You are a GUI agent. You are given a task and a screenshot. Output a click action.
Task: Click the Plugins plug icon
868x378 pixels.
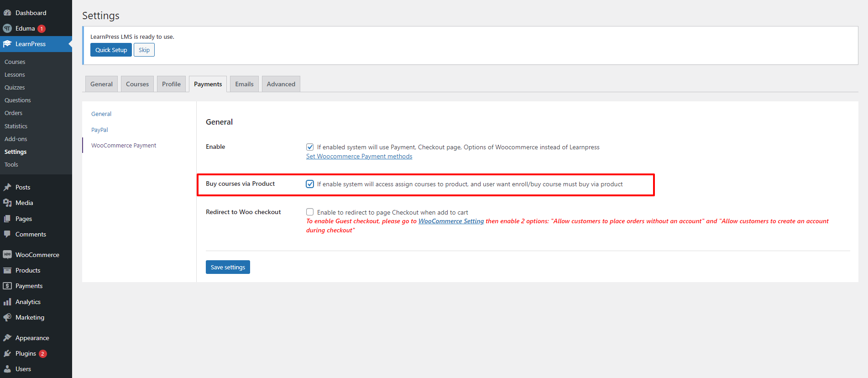pos(7,353)
